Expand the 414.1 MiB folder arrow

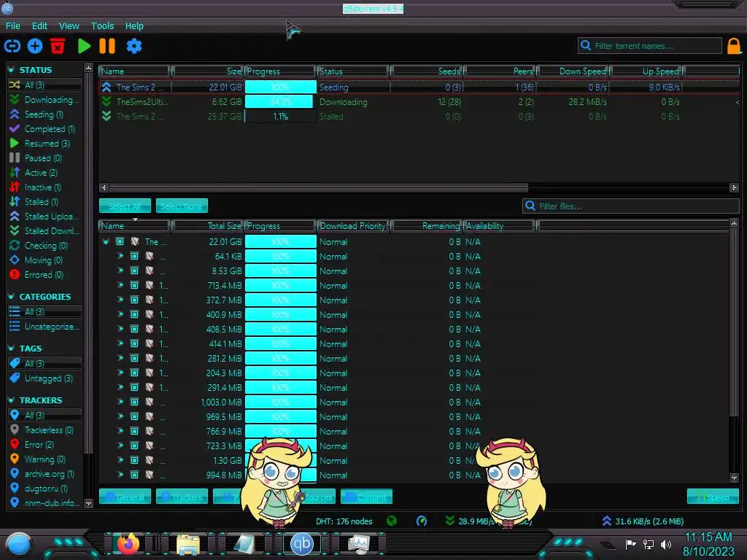pos(120,344)
